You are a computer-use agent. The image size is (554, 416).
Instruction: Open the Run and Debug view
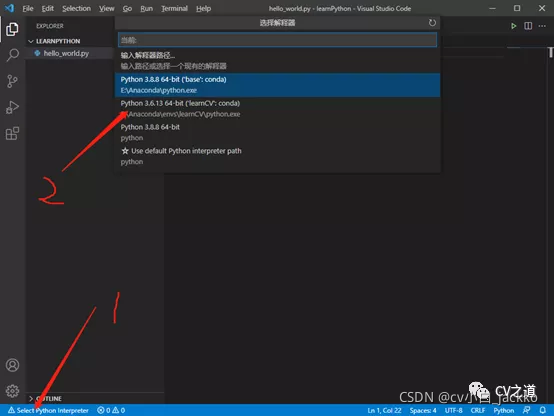point(12,107)
